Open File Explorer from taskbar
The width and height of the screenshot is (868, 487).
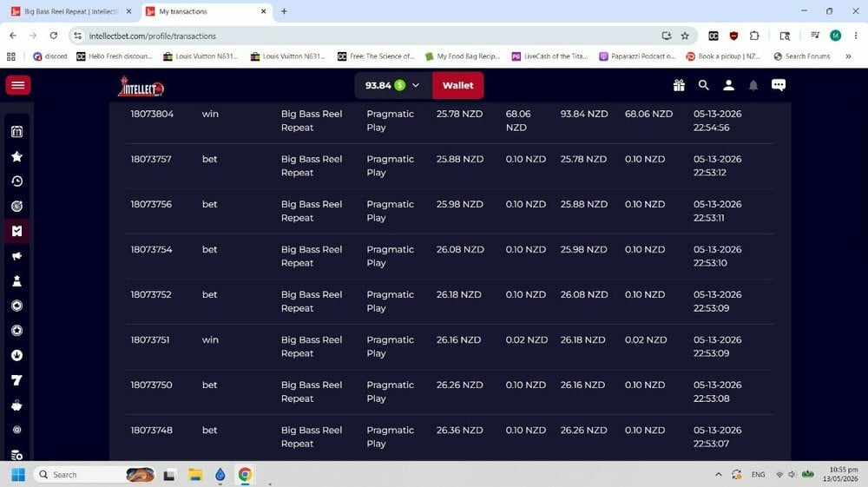194,474
